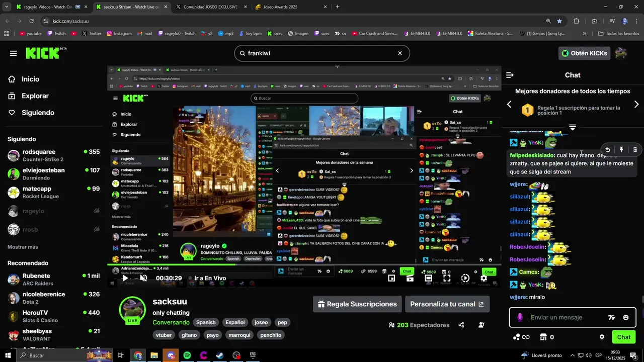The image size is (644, 362).
Task: Select the Spanish tag
Action: coord(206,322)
